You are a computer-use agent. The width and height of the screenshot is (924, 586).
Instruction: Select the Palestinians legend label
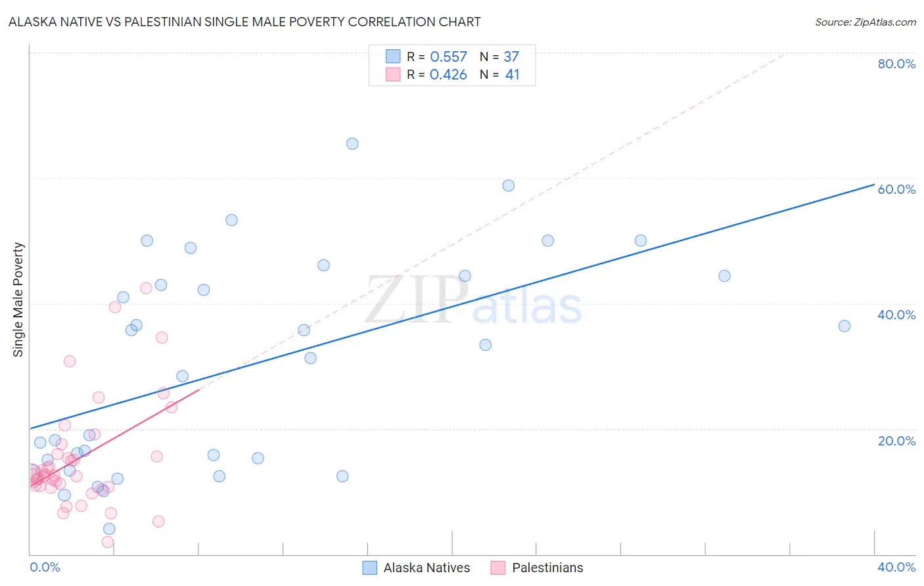(x=547, y=568)
